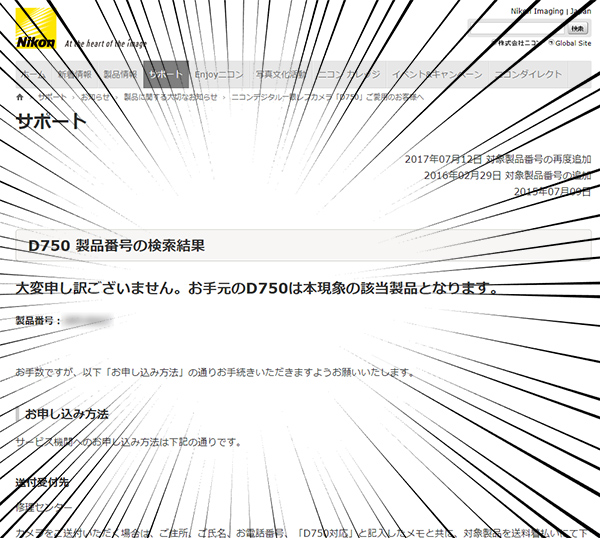Click the サービス機関へのお申し込み方法 sentence
This screenshot has width=600, height=538.
(129, 442)
